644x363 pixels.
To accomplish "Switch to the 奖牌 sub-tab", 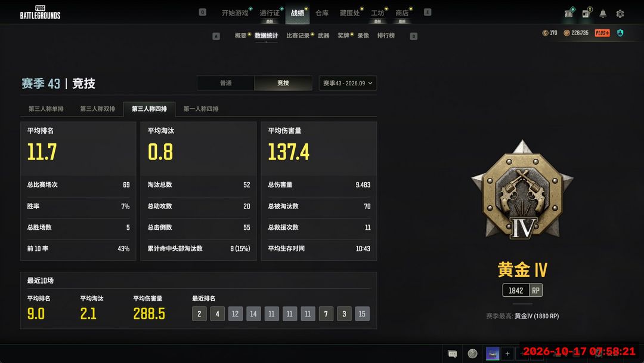I will [x=343, y=36].
